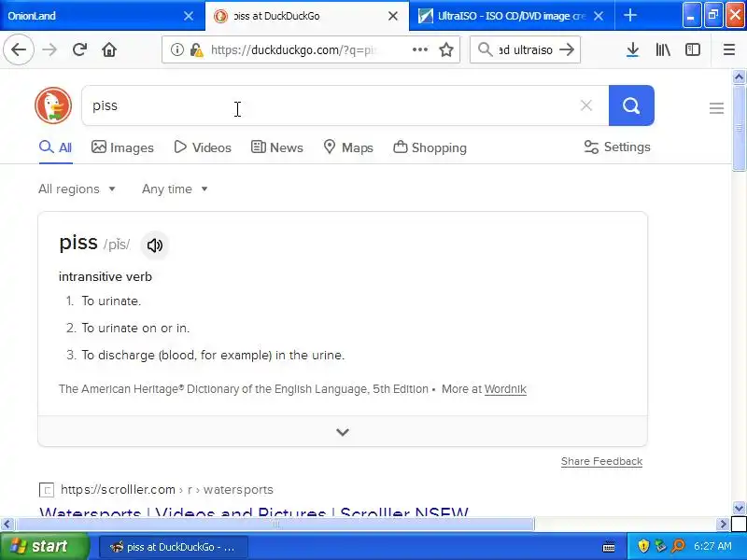Click definition 'To urinate on or in.'
Screen dimensions: 747x560
pyautogui.click(x=135, y=329)
